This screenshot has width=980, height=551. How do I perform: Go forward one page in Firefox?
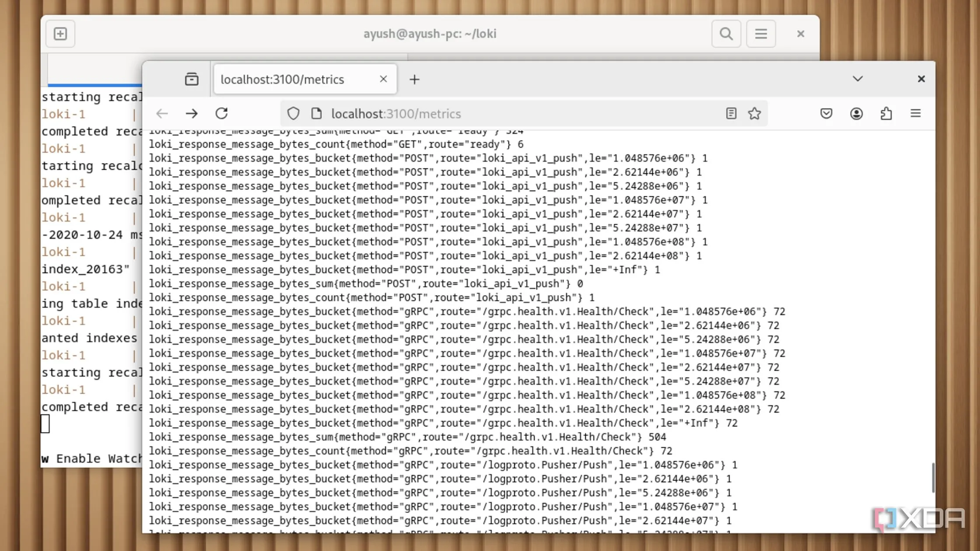point(192,114)
